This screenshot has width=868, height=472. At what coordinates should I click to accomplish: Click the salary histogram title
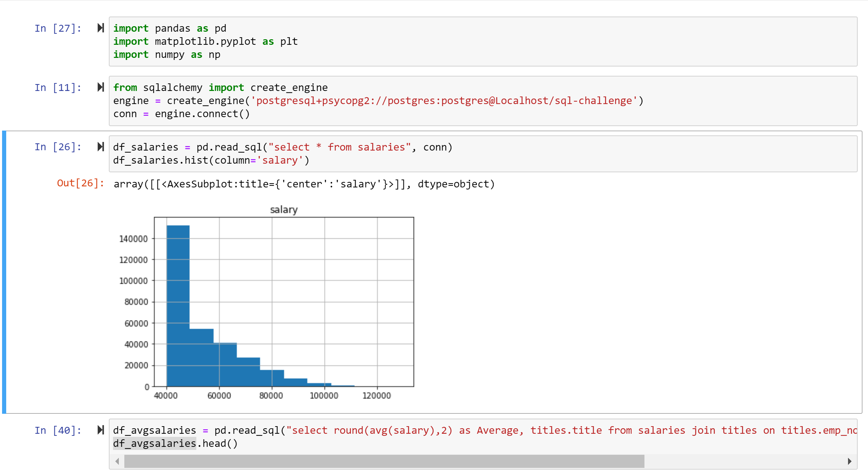[x=284, y=209]
